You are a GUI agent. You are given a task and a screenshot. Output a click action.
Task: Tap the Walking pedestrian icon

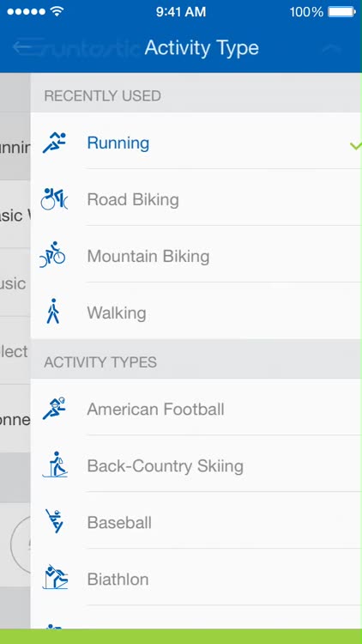click(53, 312)
